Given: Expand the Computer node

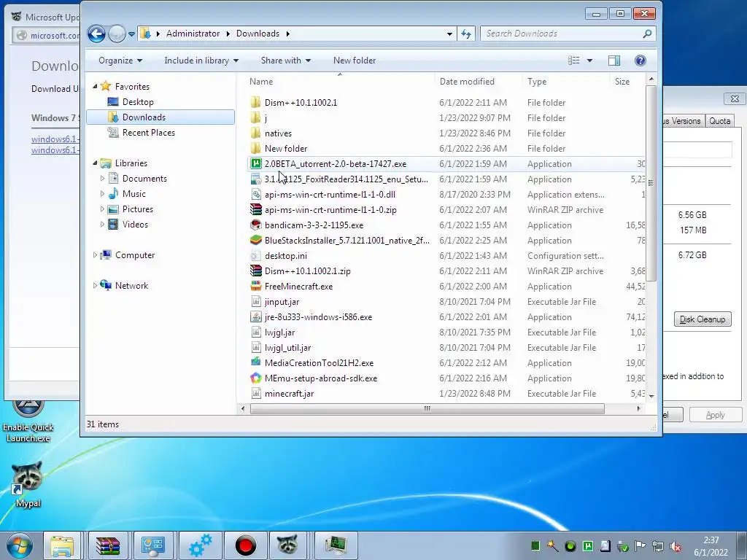Looking at the screenshot, I should tap(95, 255).
